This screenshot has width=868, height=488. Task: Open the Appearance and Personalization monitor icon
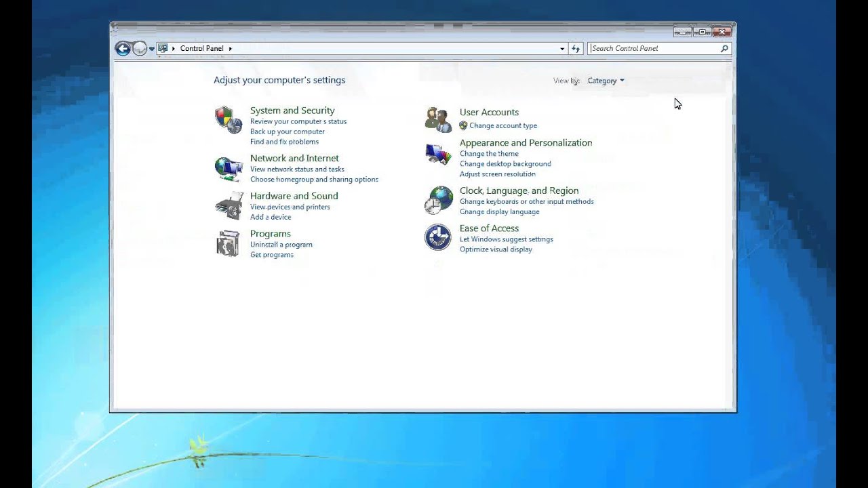pos(438,154)
